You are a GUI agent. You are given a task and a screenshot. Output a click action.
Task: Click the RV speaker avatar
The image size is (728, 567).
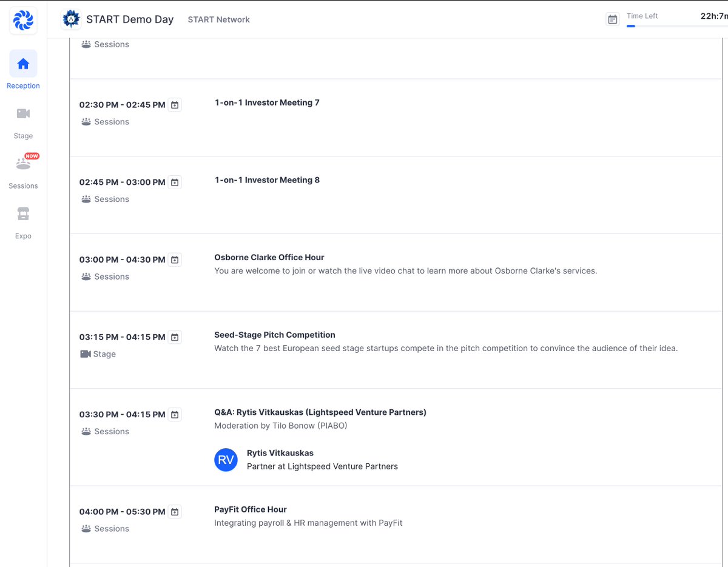pyautogui.click(x=226, y=460)
